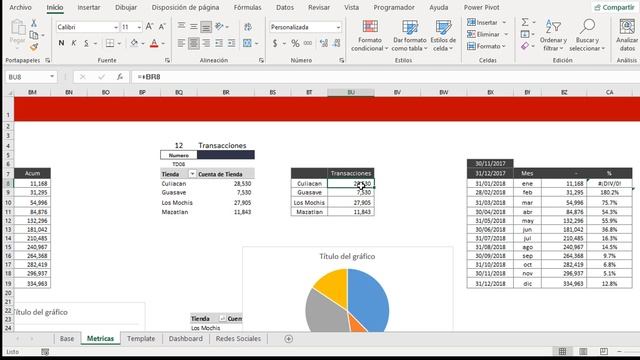Open the font size 11 dropdown
Image resolution: width=640 pixels, height=360 pixels.
point(139,27)
